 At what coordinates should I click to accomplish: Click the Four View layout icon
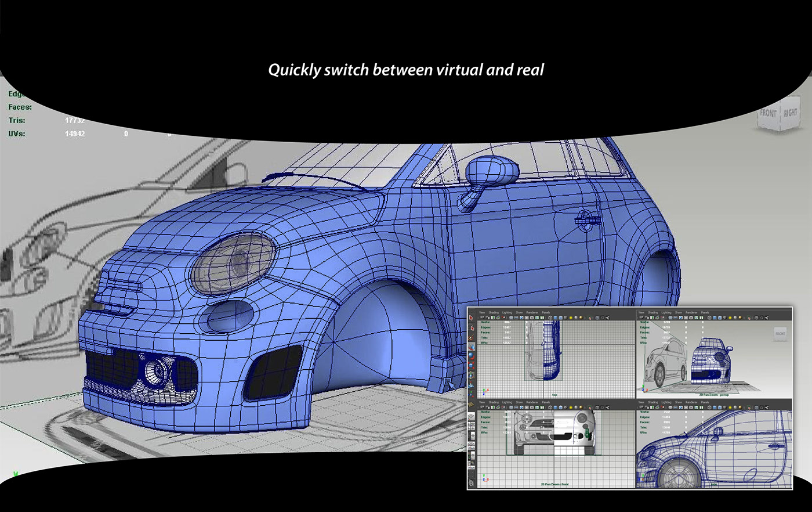pos(471,426)
